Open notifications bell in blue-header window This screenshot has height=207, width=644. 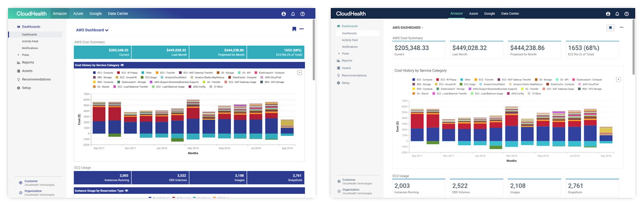(x=293, y=14)
